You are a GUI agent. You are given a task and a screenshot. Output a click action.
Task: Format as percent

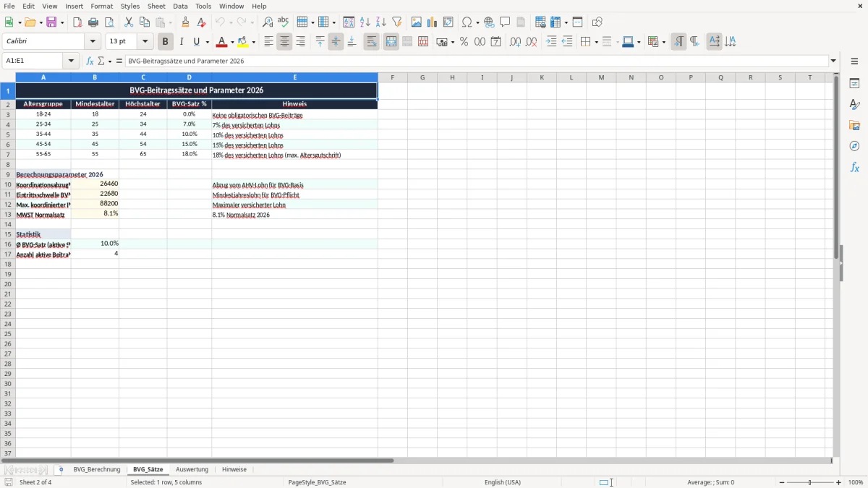pyautogui.click(x=464, y=42)
